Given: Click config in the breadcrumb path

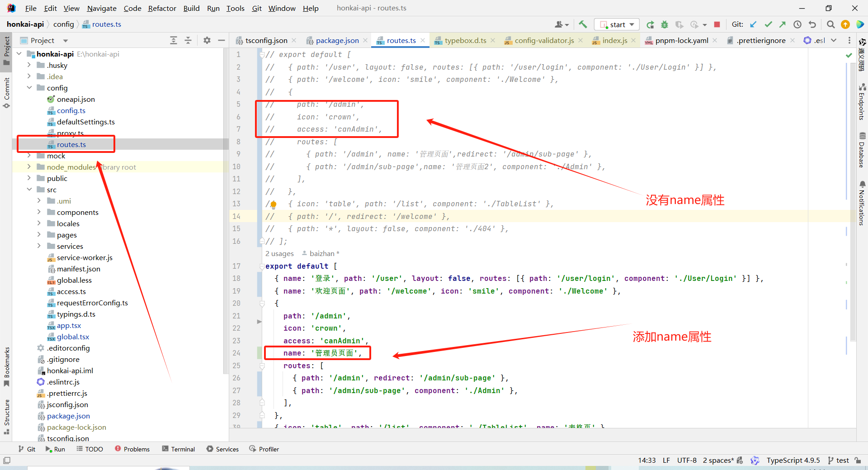Looking at the screenshot, I should [x=63, y=24].
